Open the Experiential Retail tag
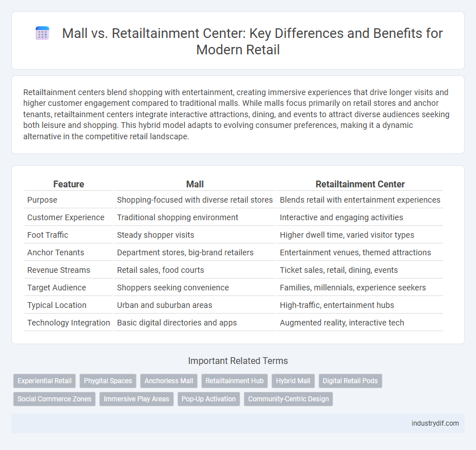This screenshot has height=450, width=476. (x=44, y=381)
